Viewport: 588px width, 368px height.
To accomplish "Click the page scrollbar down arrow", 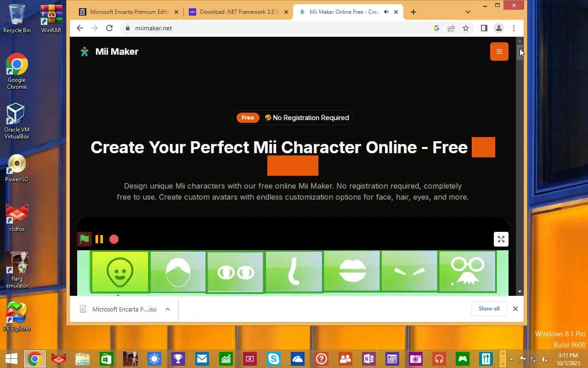I will [520, 292].
